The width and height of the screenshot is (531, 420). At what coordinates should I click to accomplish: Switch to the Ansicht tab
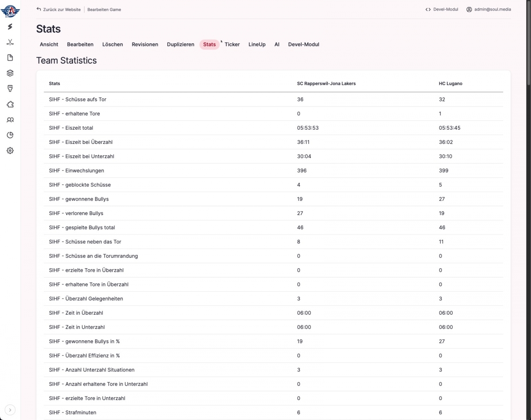coord(49,44)
